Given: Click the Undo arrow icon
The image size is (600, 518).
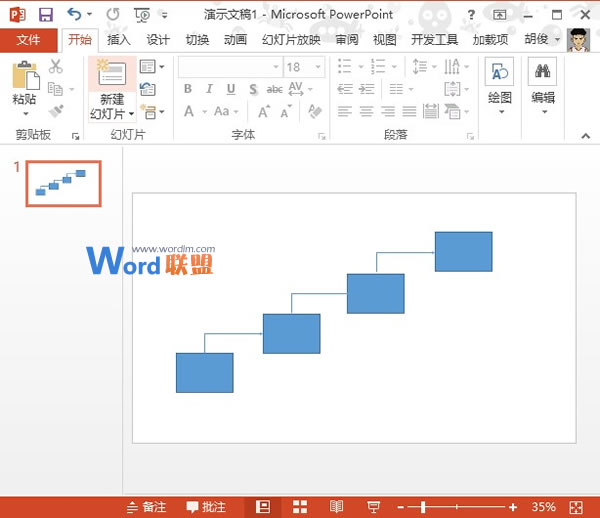Looking at the screenshot, I should [74, 14].
